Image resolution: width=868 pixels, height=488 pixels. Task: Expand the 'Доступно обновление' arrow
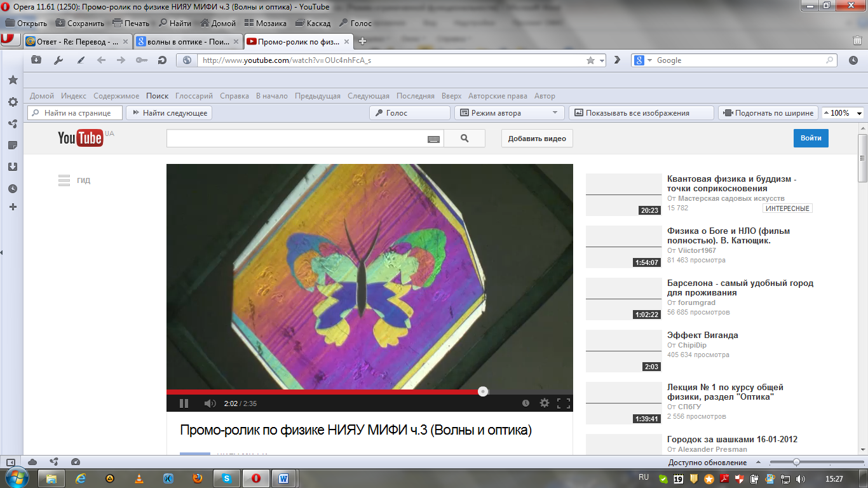click(x=757, y=462)
